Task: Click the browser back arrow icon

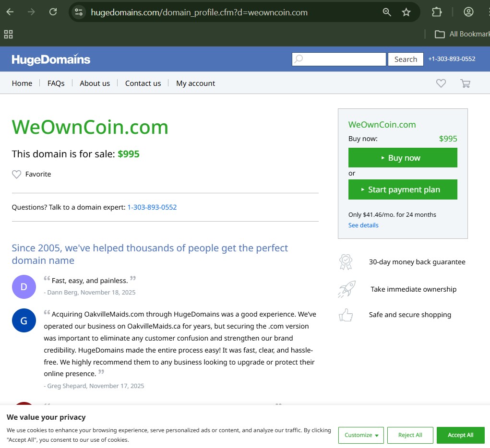Action: point(10,12)
